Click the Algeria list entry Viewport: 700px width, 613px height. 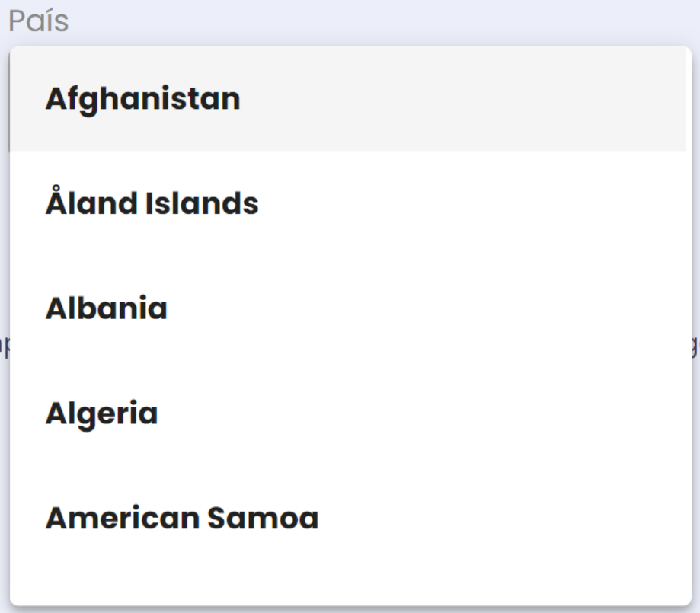[x=101, y=414]
